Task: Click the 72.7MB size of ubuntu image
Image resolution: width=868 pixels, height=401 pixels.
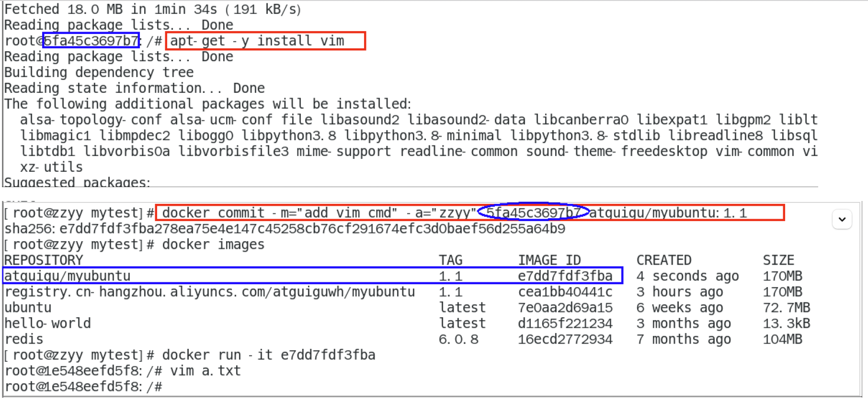Action: (786, 308)
